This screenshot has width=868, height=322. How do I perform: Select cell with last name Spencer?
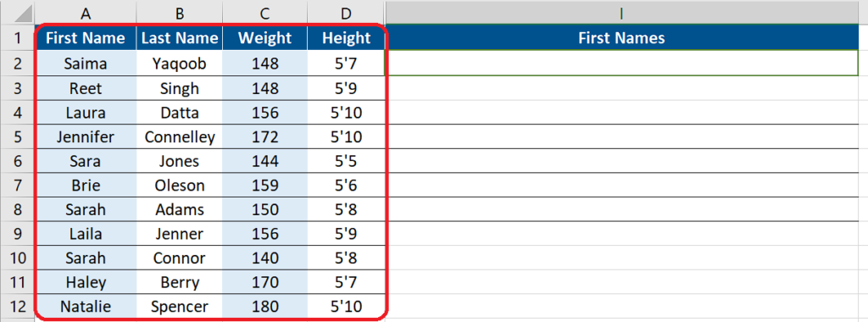180,307
